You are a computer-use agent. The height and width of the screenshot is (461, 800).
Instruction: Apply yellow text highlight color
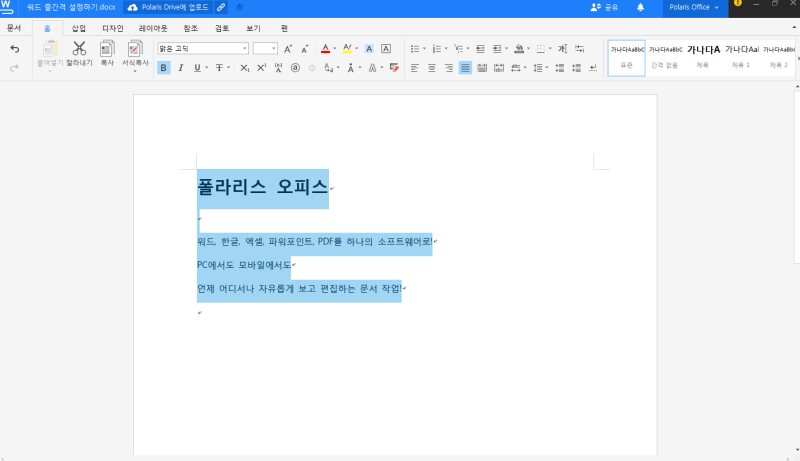click(x=347, y=49)
